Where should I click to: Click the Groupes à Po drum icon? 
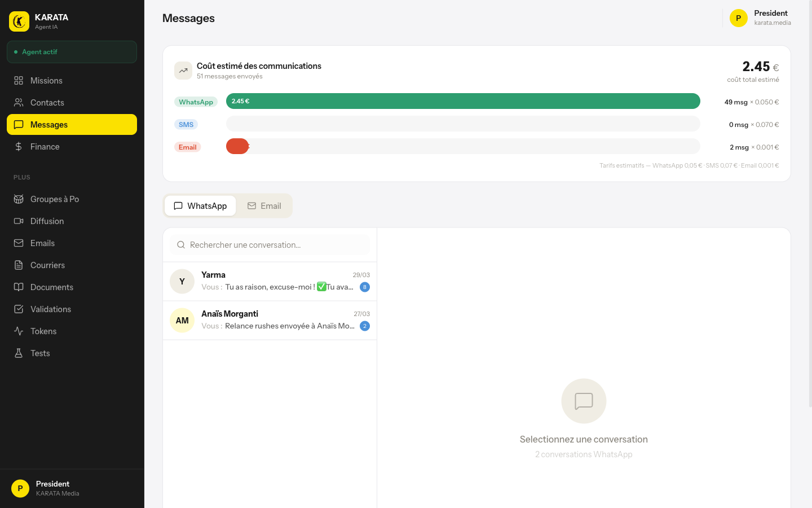coord(19,199)
